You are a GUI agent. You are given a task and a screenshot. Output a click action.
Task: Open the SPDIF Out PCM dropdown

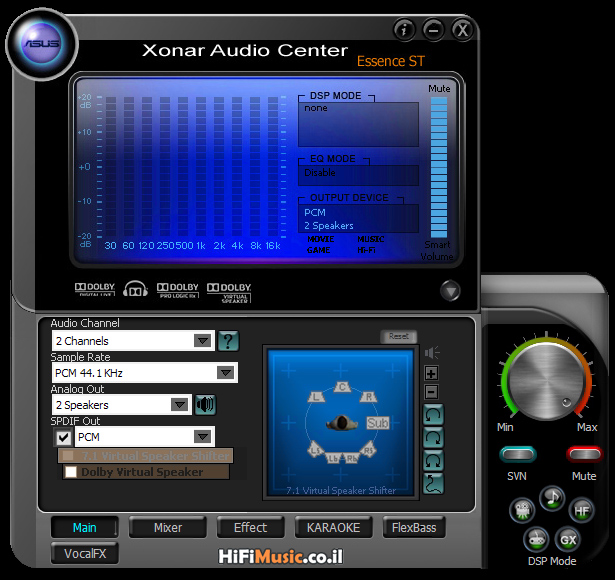coord(203,436)
